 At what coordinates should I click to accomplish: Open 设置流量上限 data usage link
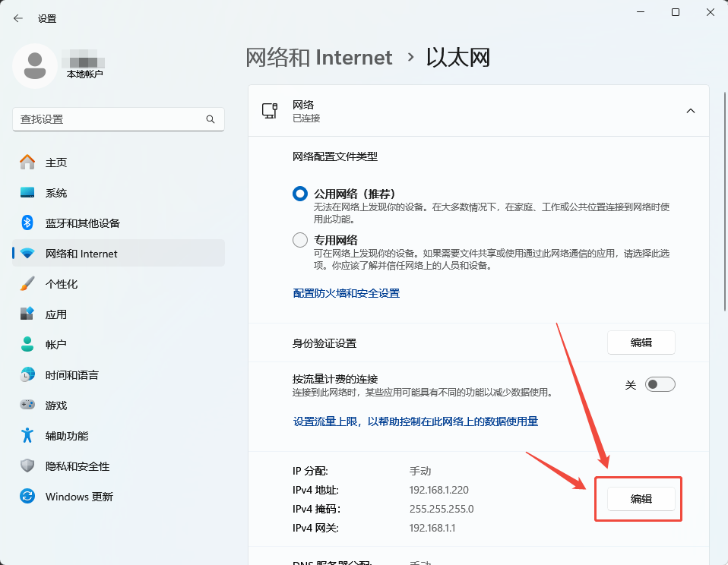click(x=416, y=421)
